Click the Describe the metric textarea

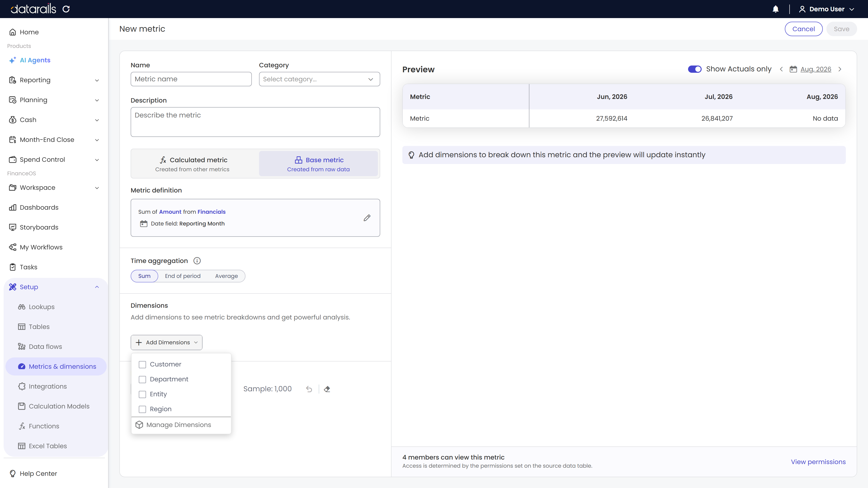pos(255,122)
